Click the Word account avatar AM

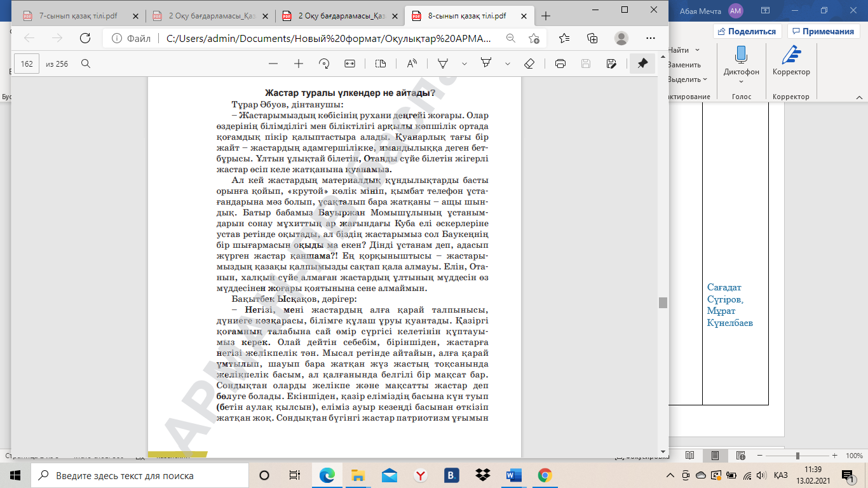736,10
